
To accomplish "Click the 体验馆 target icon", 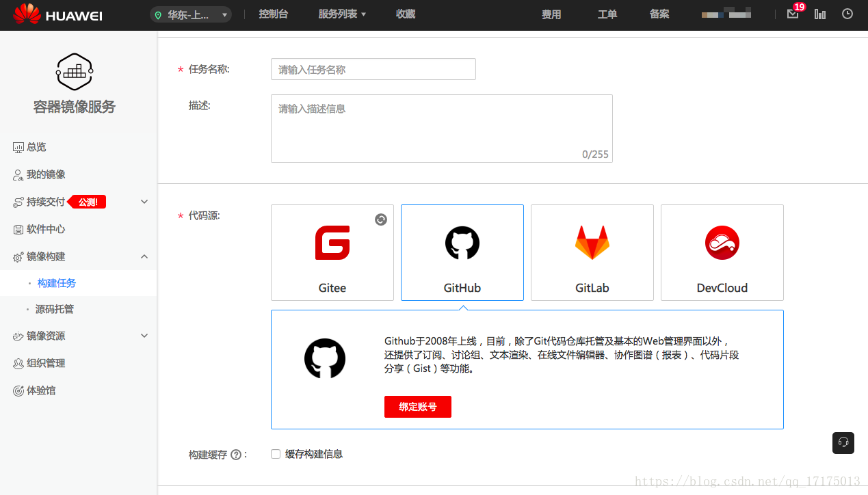I will [18, 391].
